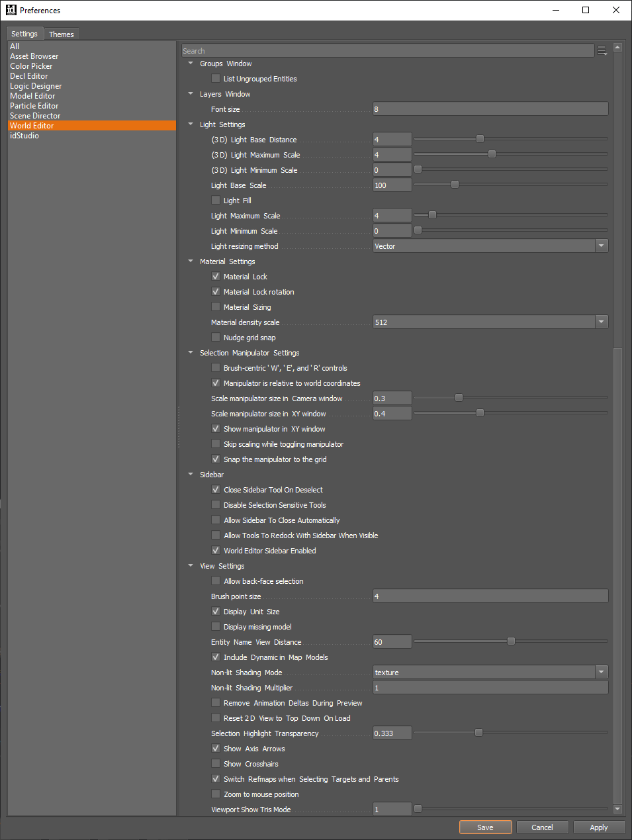Enable List Ungrouped Entities checkbox
Image resolution: width=632 pixels, height=840 pixels.
click(216, 78)
